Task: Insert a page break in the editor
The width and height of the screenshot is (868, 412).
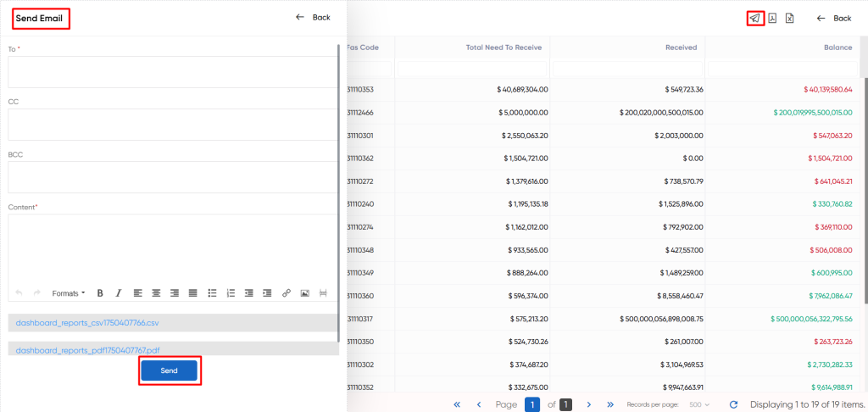Action: [323, 293]
